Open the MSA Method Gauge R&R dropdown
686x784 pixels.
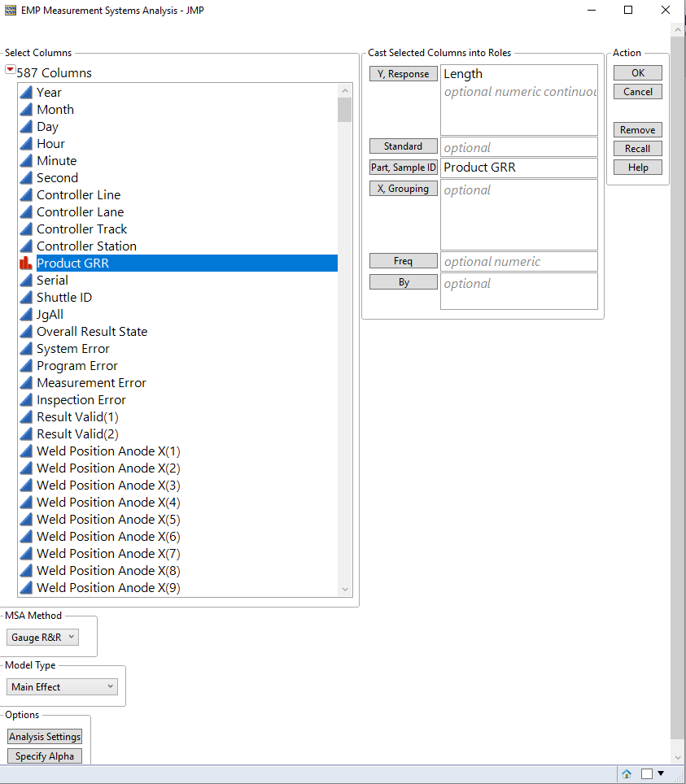tap(42, 638)
